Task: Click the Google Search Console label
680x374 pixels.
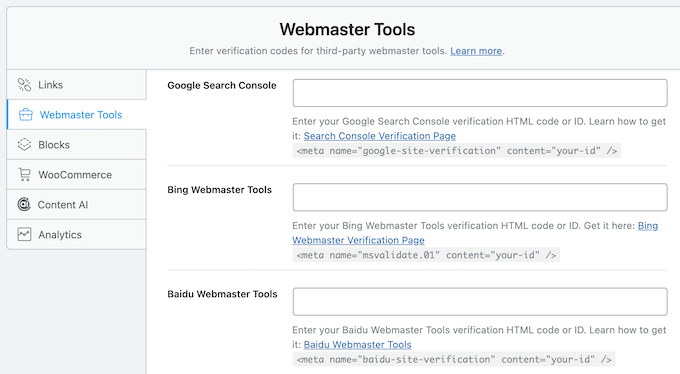Action: pyautogui.click(x=222, y=85)
